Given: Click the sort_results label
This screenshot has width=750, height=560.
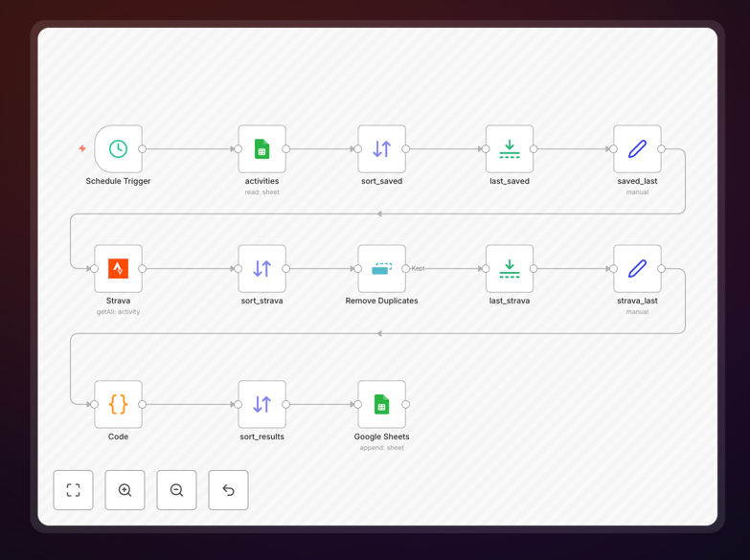Looking at the screenshot, I should [262, 437].
